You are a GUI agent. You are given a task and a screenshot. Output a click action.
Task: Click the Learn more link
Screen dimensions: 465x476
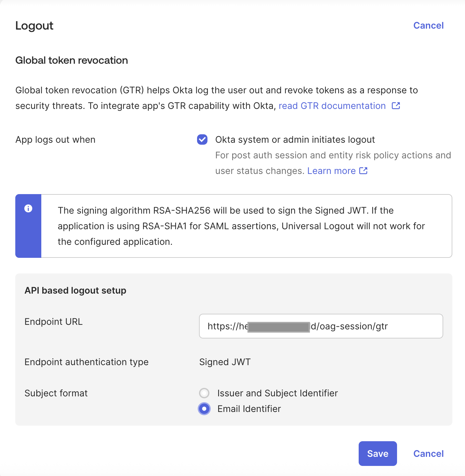(331, 170)
